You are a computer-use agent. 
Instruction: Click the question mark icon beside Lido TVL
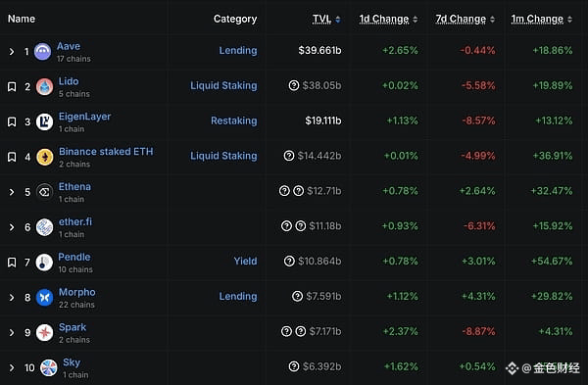[294, 85]
